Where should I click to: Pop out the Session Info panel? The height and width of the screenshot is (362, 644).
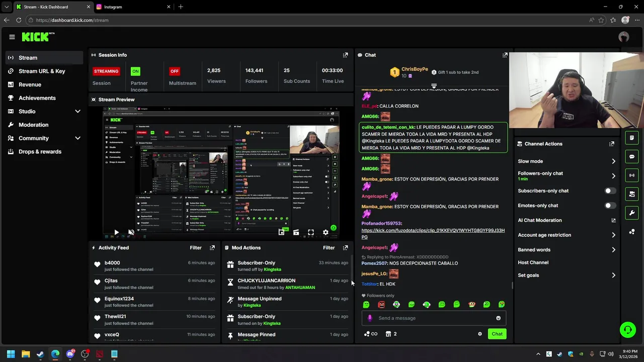345,55
